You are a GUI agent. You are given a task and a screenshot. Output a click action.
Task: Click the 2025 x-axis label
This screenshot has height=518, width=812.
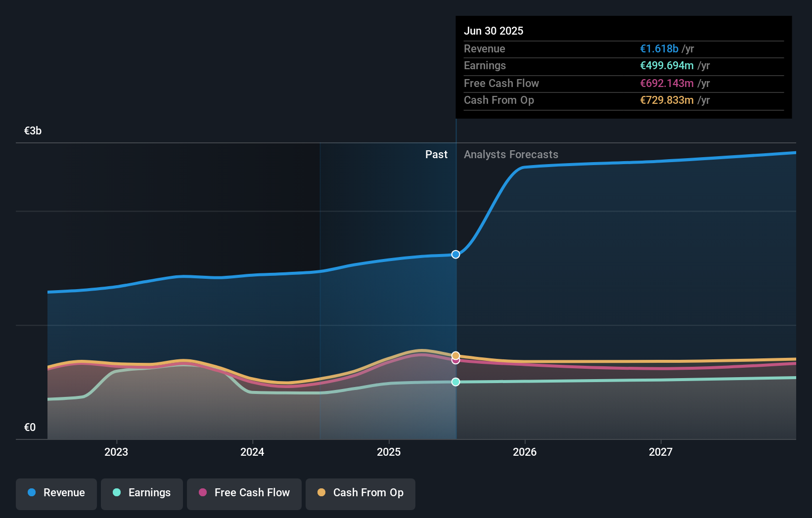click(389, 452)
